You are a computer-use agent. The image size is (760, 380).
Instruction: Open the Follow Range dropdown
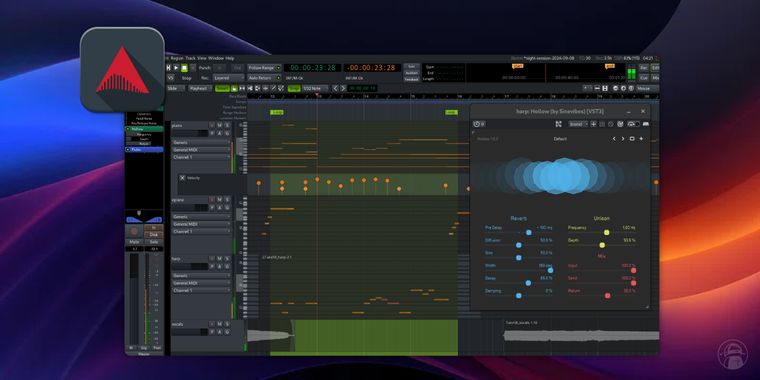pyautogui.click(x=264, y=68)
